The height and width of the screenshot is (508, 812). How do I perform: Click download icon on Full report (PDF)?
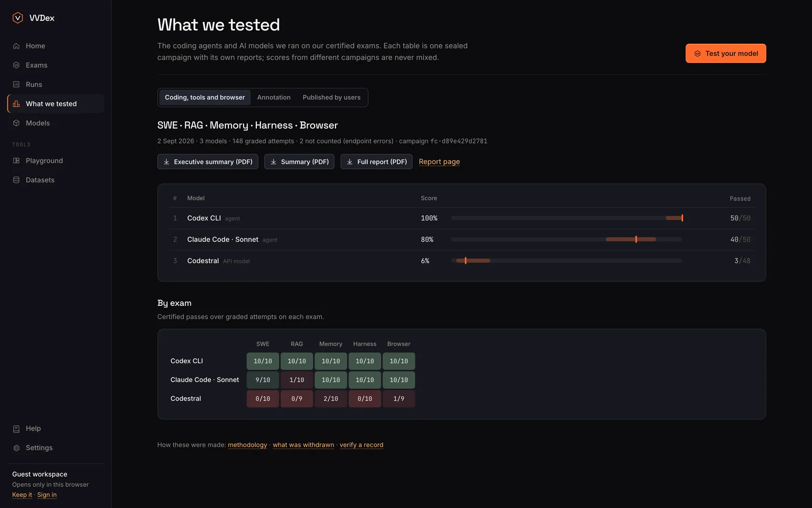pos(350,162)
